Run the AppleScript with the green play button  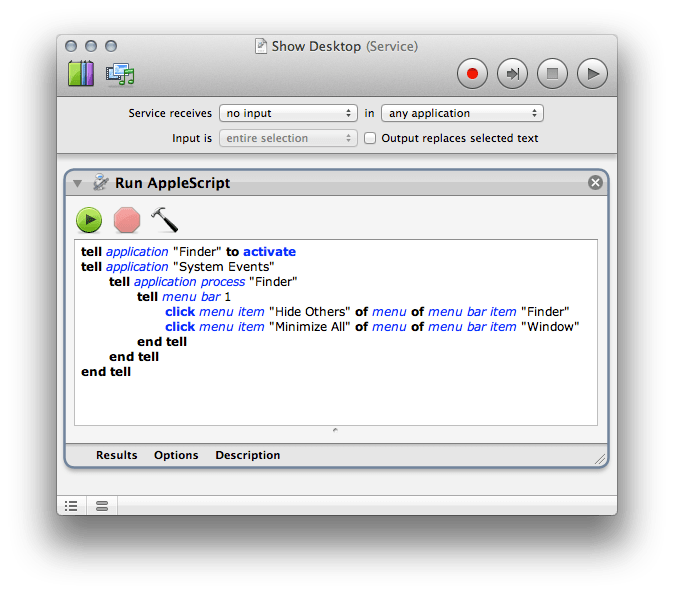tap(89, 220)
